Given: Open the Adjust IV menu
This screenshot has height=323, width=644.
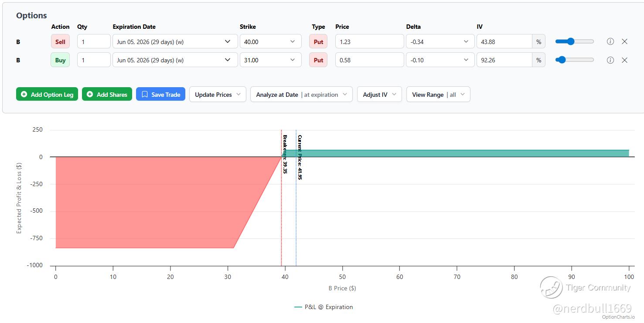Looking at the screenshot, I should (x=379, y=94).
